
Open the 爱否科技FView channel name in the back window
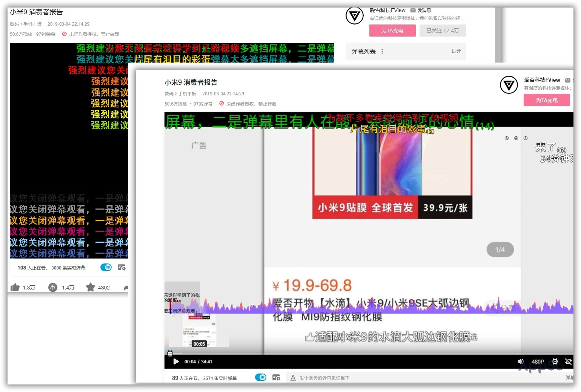387,10
